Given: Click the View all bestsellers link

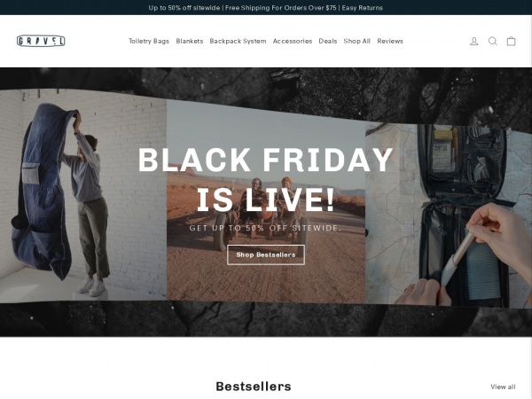Looking at the screenshot, I should coord(503,387).
